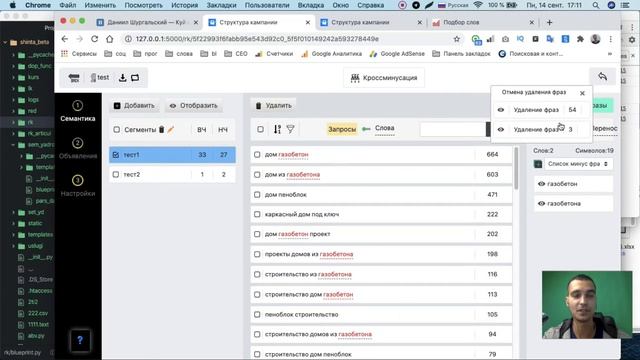Click the Отобразить button

pyautogui.click(x=194, y=106)
